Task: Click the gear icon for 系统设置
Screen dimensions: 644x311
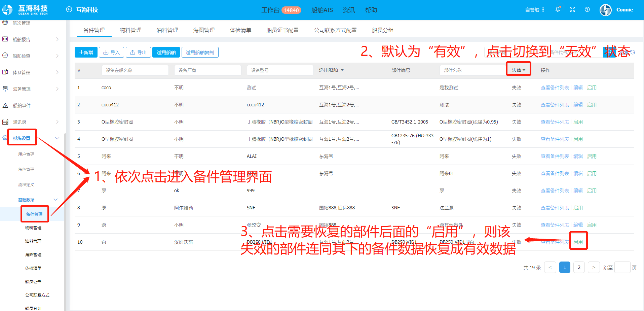Action: 5,138
